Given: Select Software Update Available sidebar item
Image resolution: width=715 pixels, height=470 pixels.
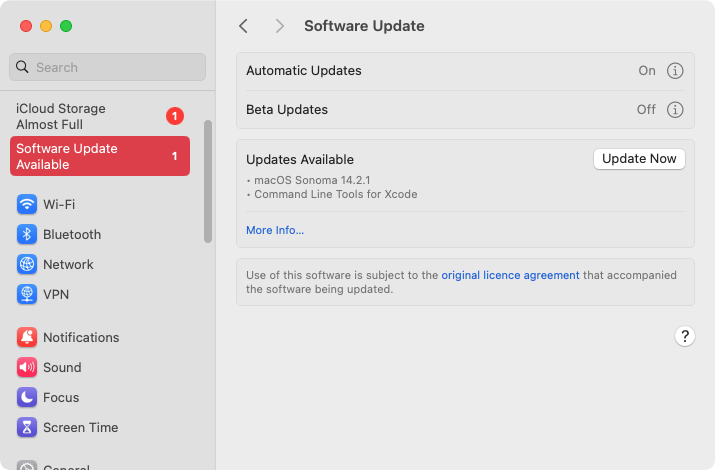Looking at the screenshot, I should point(100,156).
